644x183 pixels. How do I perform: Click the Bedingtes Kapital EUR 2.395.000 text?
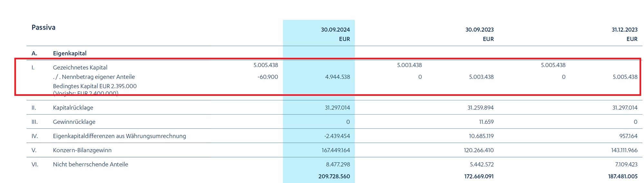[x=95, y=86]
